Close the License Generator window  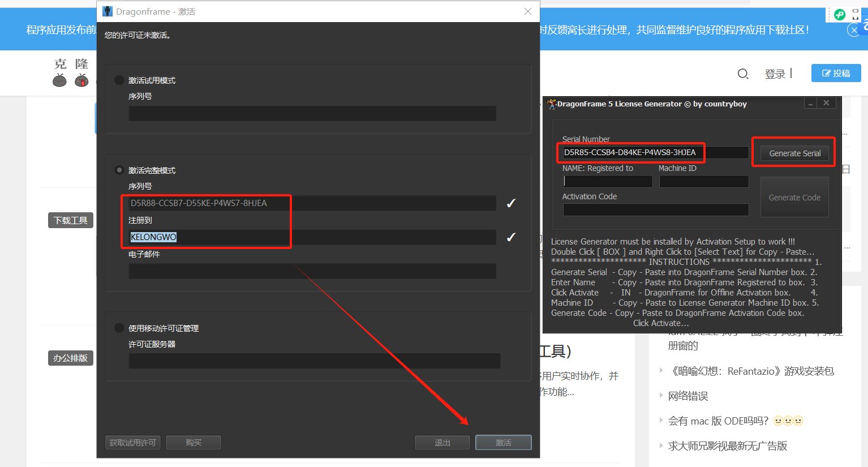[x=826, y=103]
